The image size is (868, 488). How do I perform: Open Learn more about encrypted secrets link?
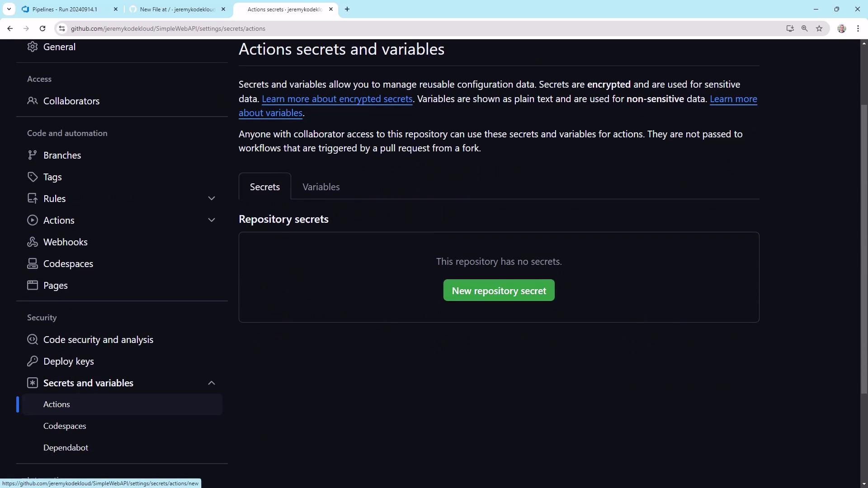pos(337,99)
